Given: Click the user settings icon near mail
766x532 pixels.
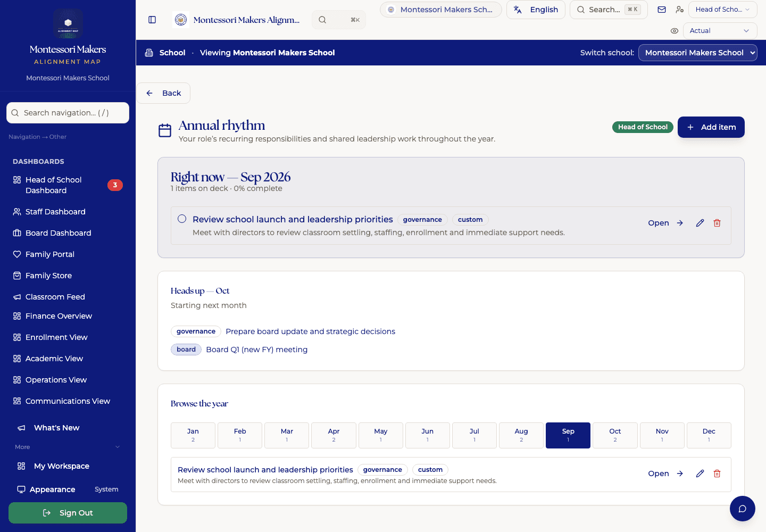Looking at the screenshot, I should [679, 10].
